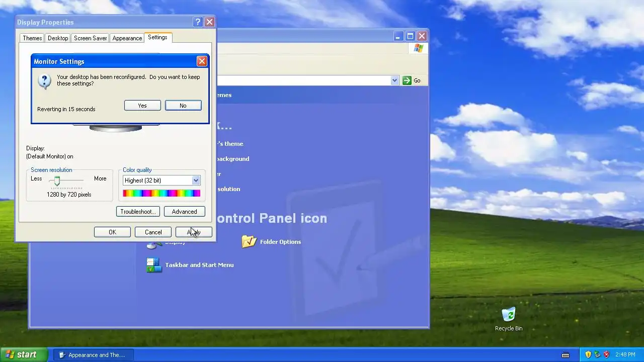Click 'Appearance and The...' taskbar button
The image size is (644, 362).
[93, 355]
